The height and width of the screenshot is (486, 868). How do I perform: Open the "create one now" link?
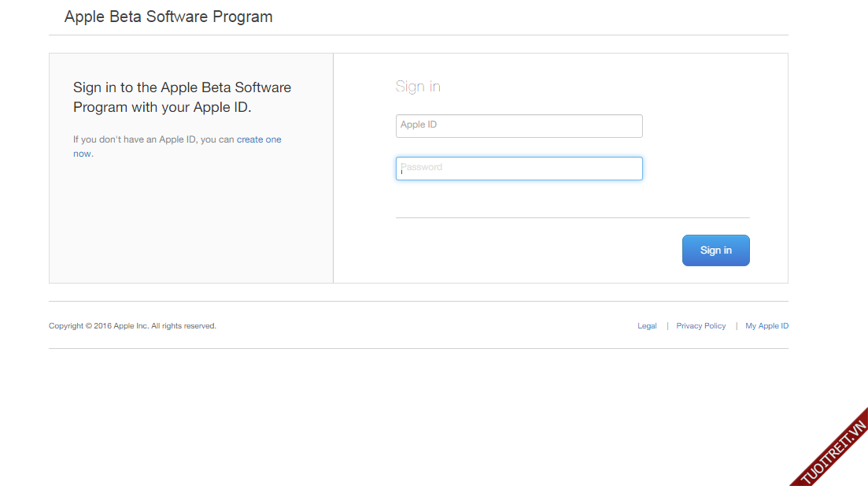259,139
